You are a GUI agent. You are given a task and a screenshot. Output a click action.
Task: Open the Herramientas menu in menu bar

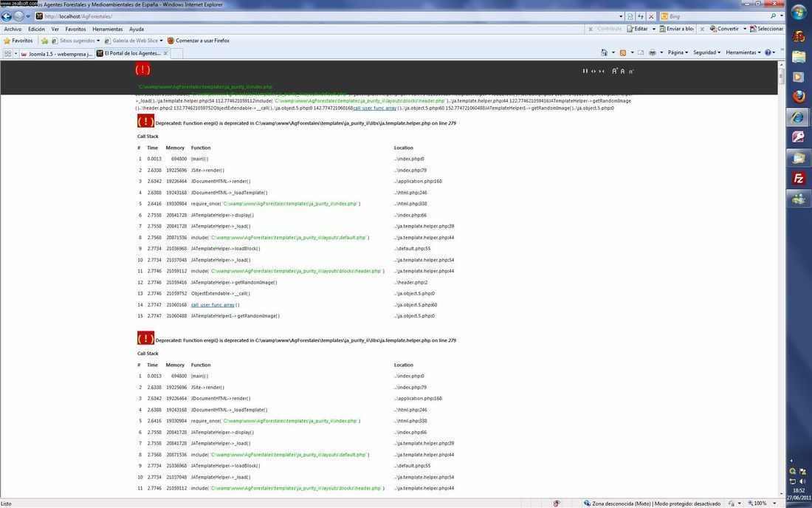pos(108,29)
